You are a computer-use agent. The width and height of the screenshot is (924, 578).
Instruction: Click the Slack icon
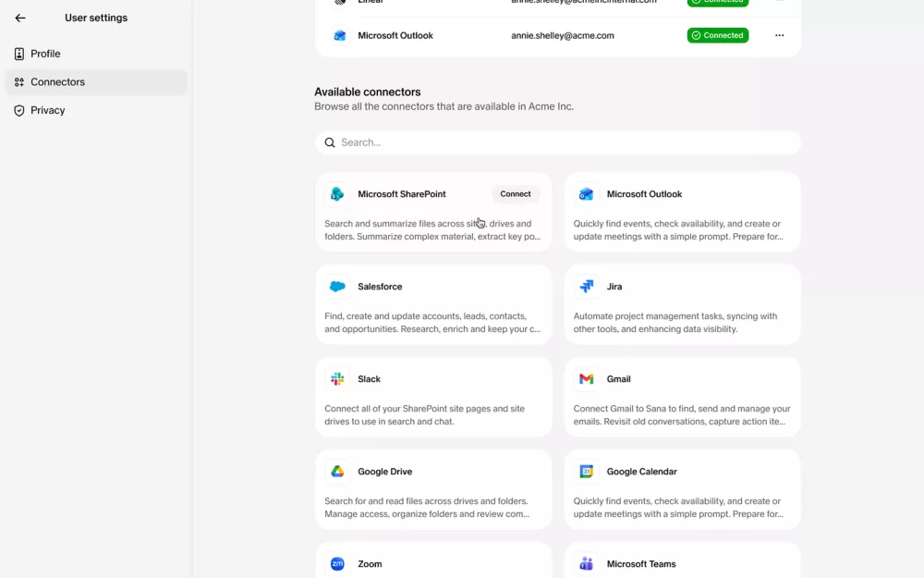337,379
